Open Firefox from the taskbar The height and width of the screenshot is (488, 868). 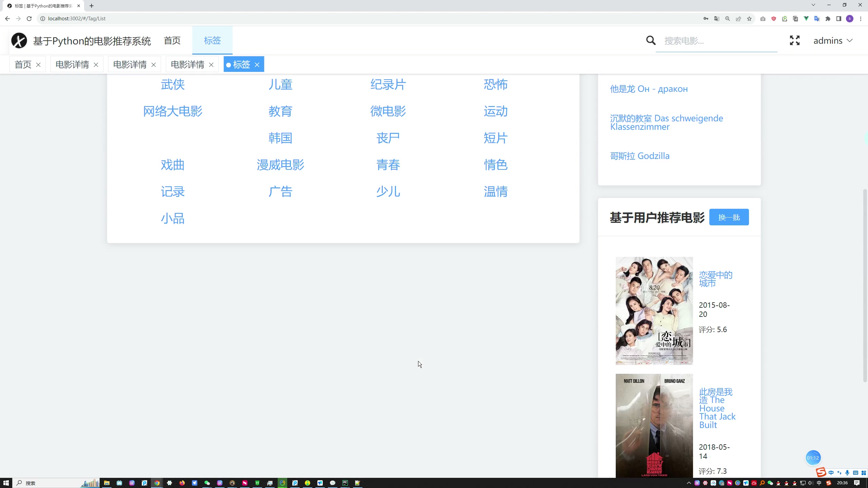[182, 483]
